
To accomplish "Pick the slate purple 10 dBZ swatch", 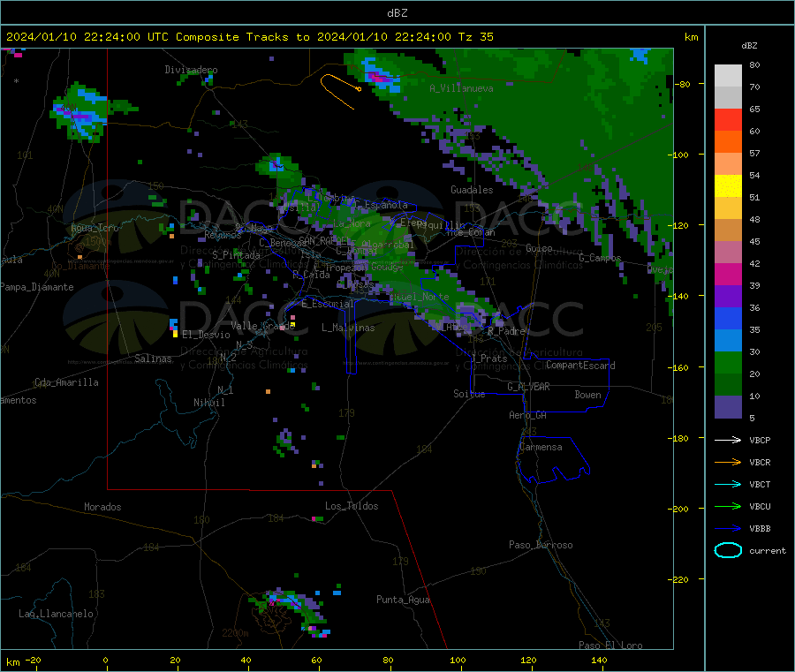I will [728, 407].
